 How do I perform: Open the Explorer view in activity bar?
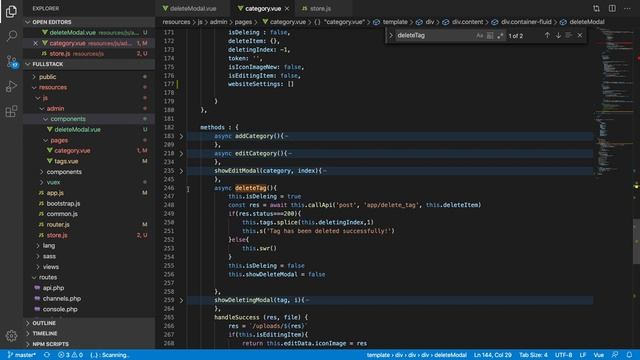point(11,12)
